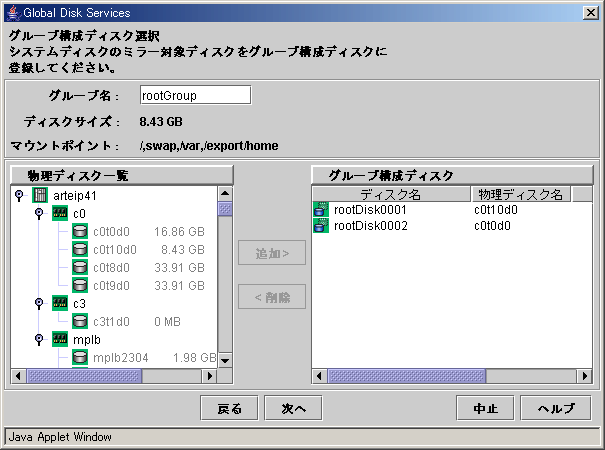The height and width of the screenshot is (450, 605).
Task: Collapse the arteip41 tree node
Action: [19, 195]
